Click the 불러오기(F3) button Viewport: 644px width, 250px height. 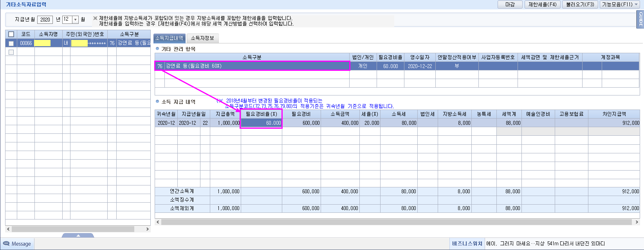tap(580, 5)
